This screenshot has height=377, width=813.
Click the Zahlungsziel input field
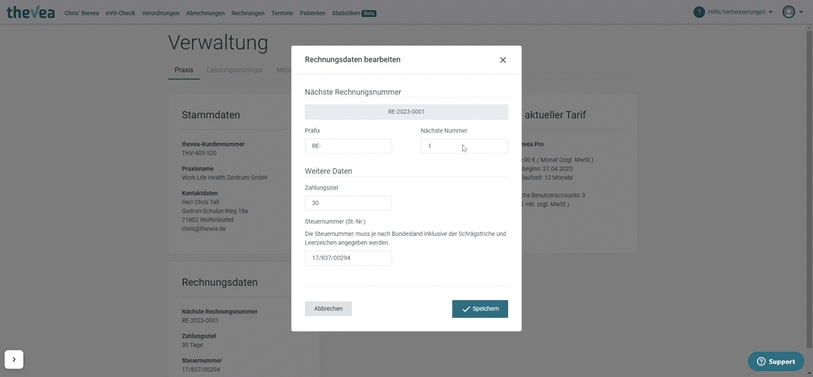pos(348,203)
